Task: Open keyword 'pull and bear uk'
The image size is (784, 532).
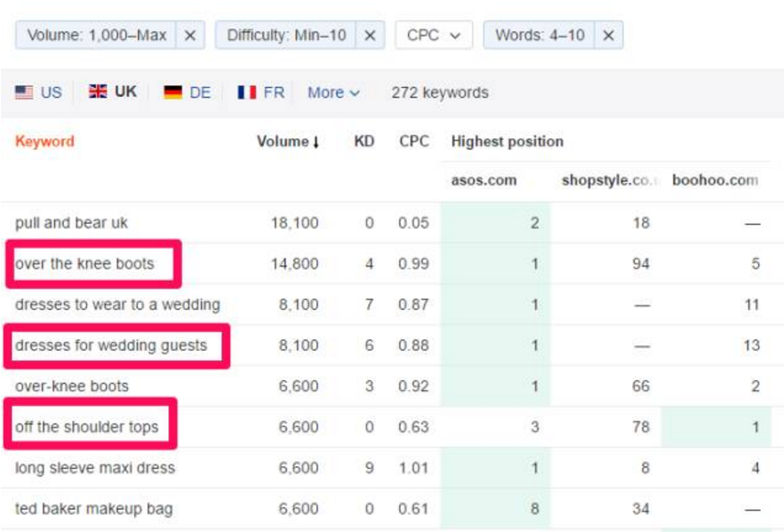Action: coord(71,223)
